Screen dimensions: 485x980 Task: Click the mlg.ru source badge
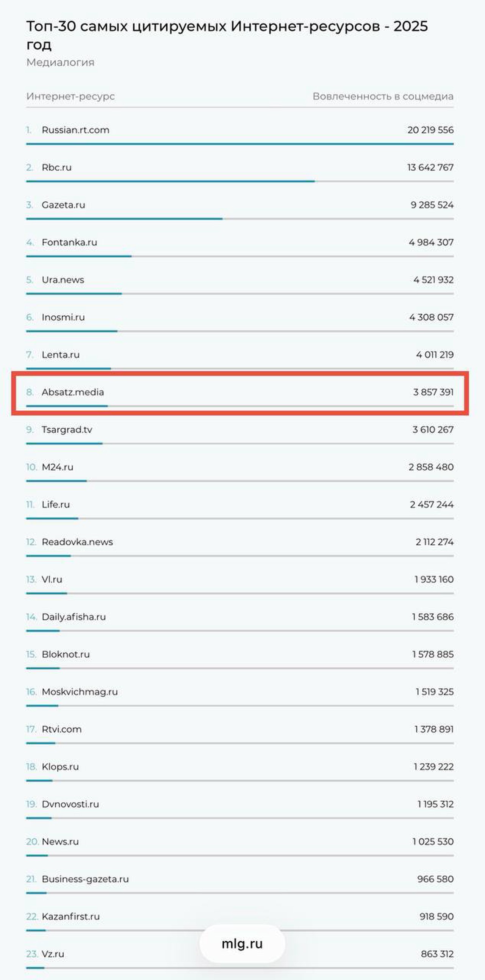pos(242,944)
